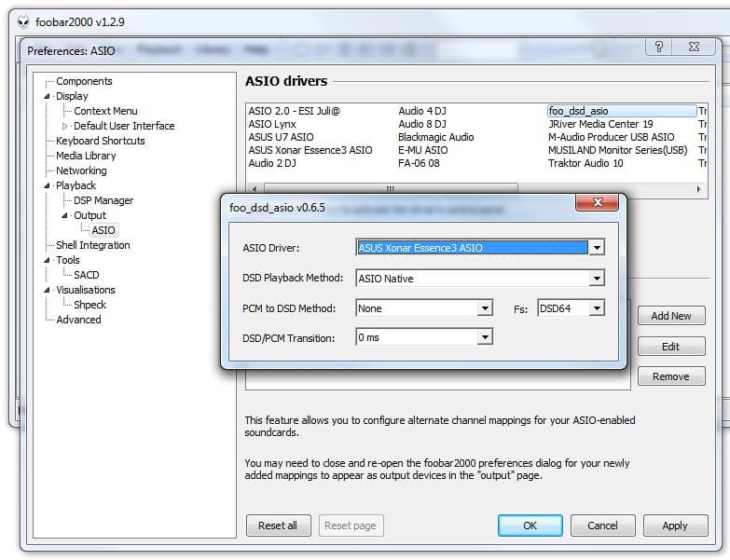Screen dimensions: 730x560
Task: Select 'ASUS Xonar Essence3 ASIO' in drivers list
Action: pyautogui.click(x=310, y=150)
